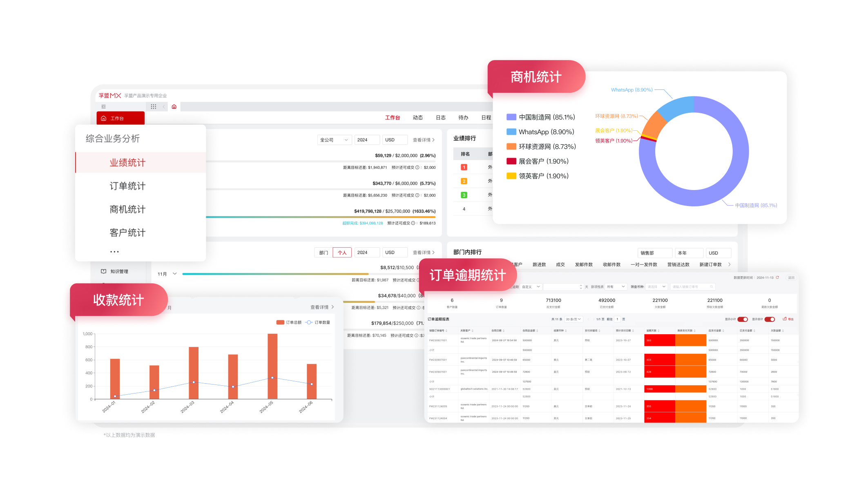Switch to the 动态 tab
Screen dimensions: 868x503
click(417, 118)
